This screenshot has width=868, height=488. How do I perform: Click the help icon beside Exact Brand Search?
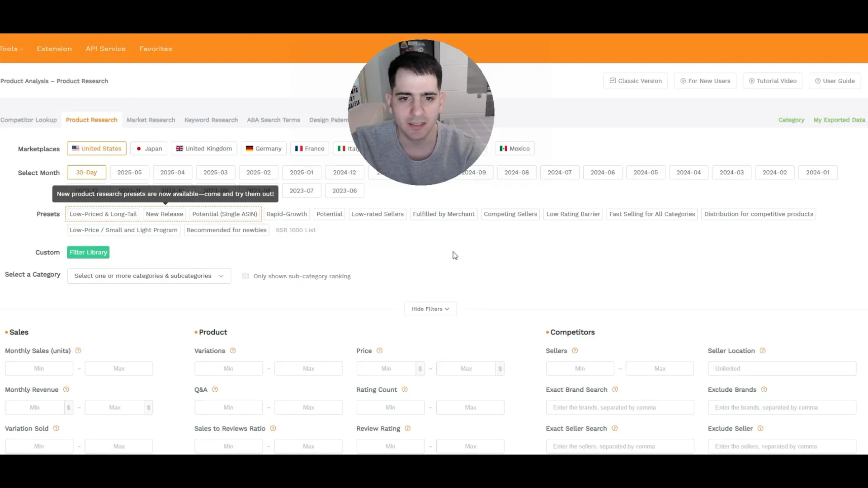[x=615, y=389]
